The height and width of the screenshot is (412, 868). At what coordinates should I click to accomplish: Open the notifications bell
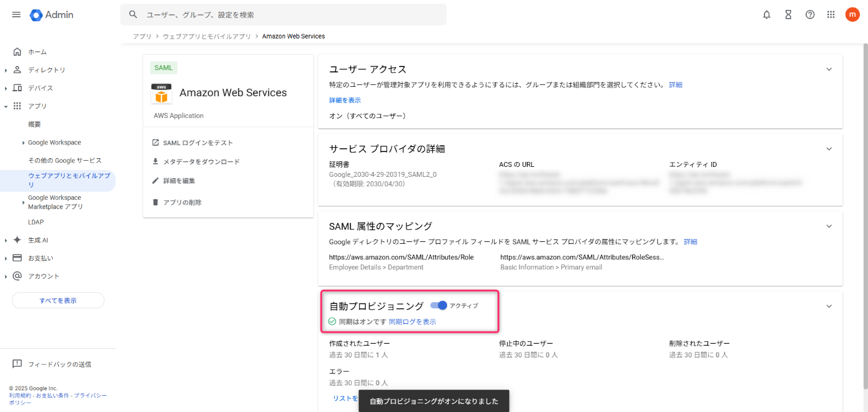tap(767, 14)
